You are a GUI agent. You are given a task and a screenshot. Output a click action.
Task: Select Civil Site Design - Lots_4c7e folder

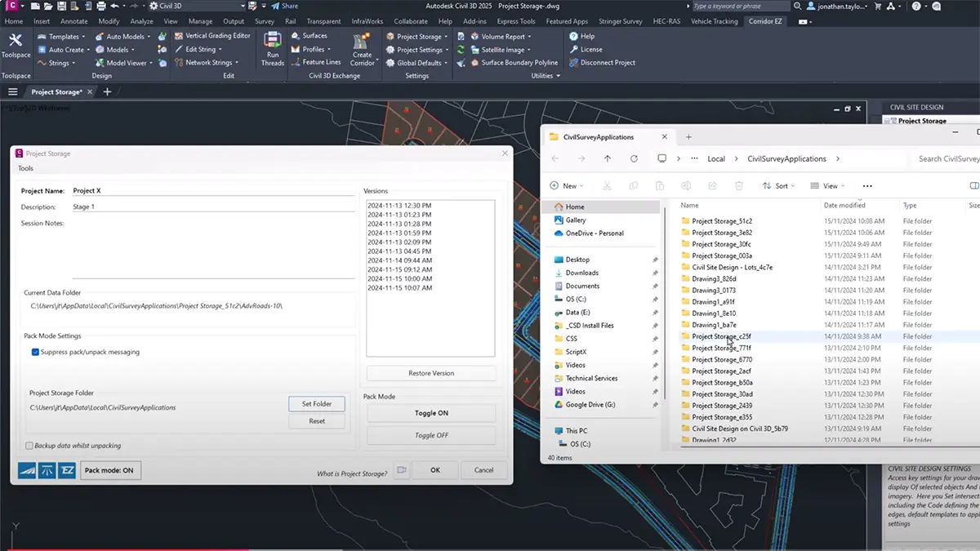(732, 267)
